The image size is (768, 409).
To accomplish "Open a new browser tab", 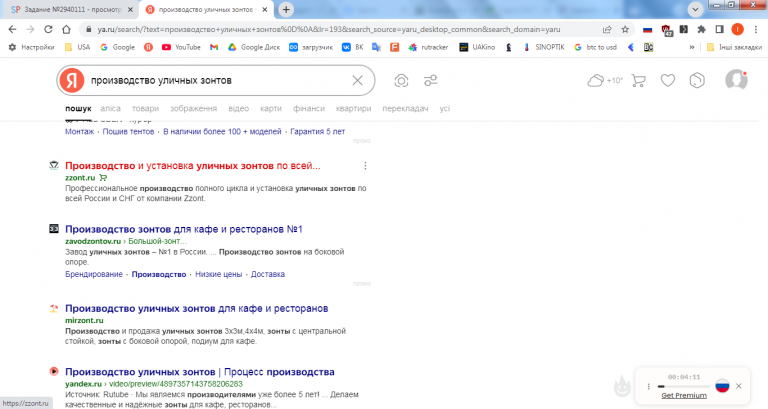I will 286,9.
